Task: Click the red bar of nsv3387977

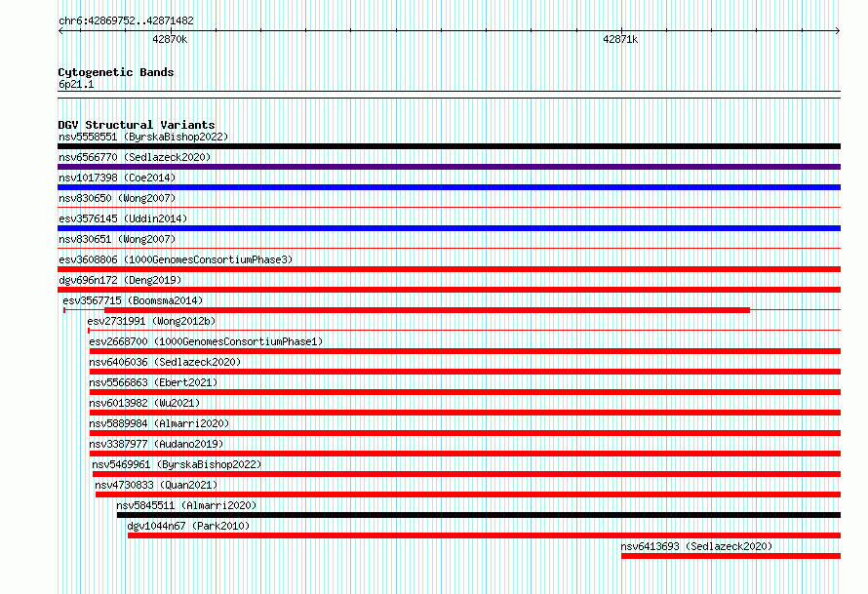Action: click(x=465, y=454)
